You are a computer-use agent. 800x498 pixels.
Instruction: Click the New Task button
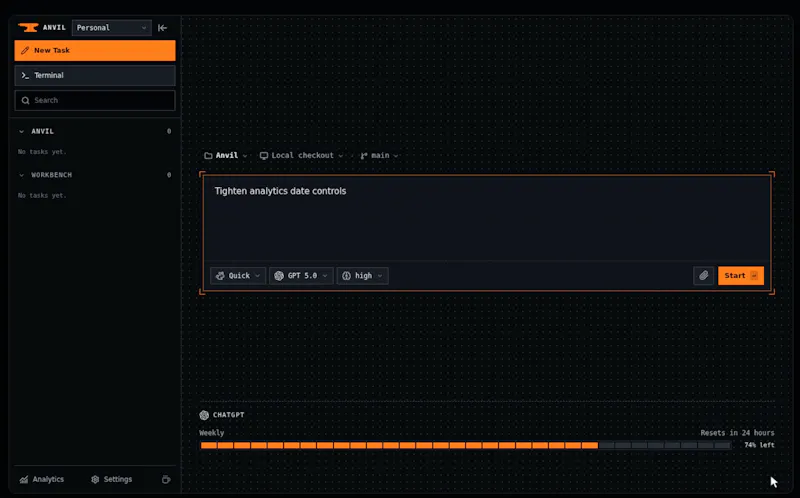pos(95,51)
